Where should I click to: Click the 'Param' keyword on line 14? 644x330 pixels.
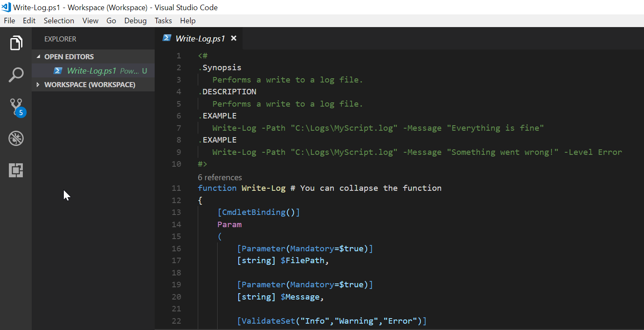click(x=229, y=224)
